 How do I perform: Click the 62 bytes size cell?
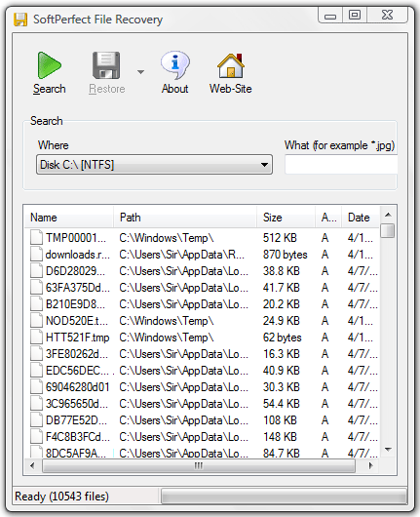point(282,338)
